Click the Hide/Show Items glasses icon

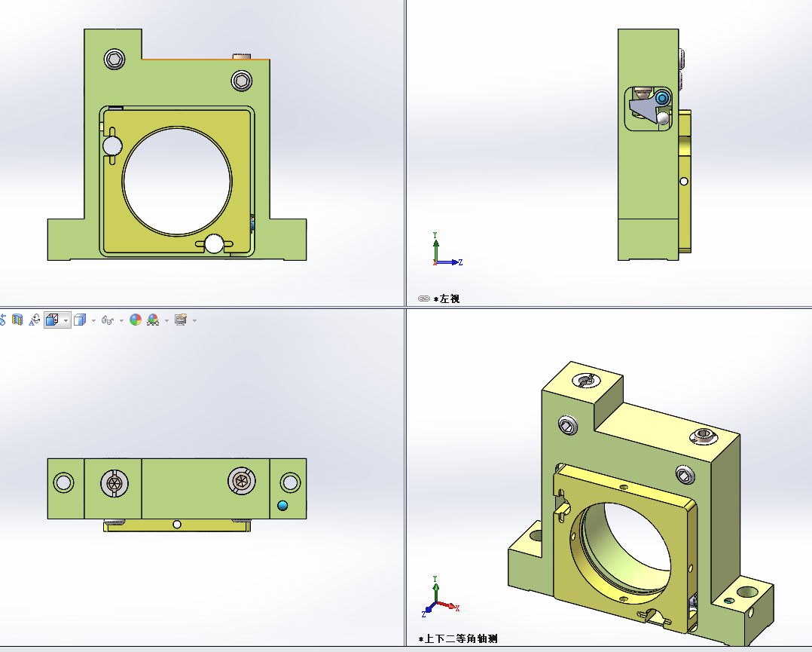click(x=107, y=320)
